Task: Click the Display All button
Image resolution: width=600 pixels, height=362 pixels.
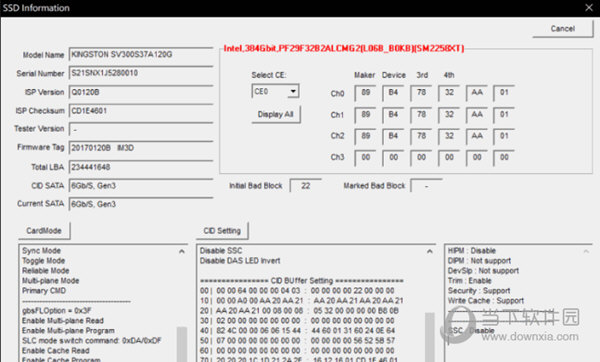Action: tap(276, 114)
